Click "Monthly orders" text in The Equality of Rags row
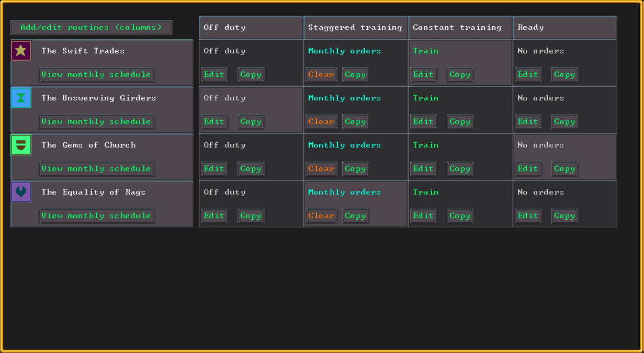 [x=345, y=192]
